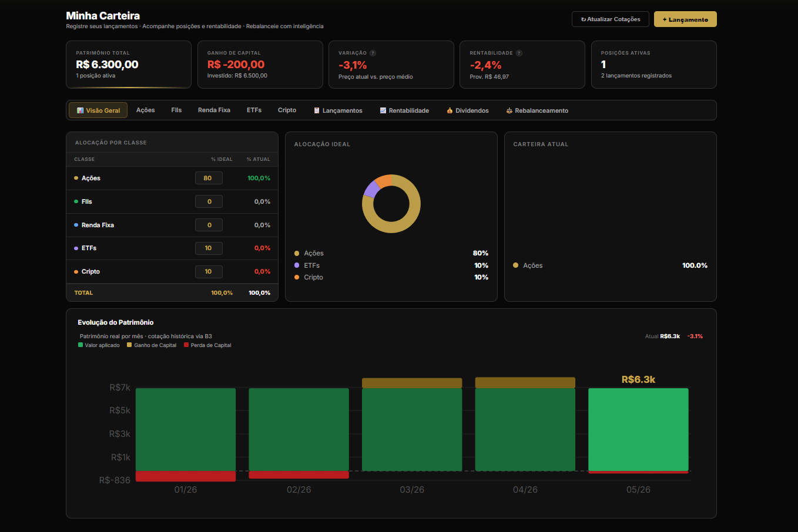The image size is (798, 532).
Task: Click the refresh icon in Atualizar Cotações
Action: coord(583,19)
